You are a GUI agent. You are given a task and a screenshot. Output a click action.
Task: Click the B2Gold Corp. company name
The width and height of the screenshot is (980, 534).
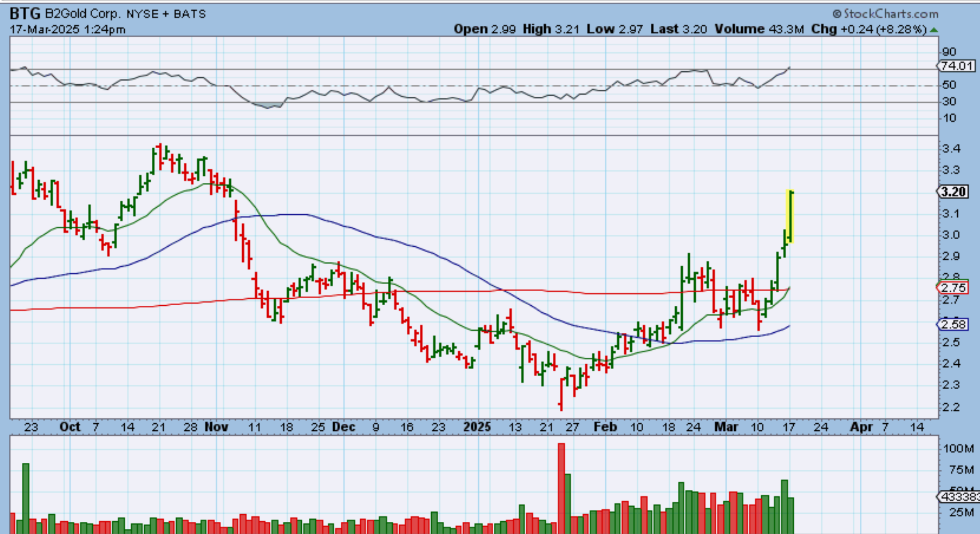pos(82,14)
